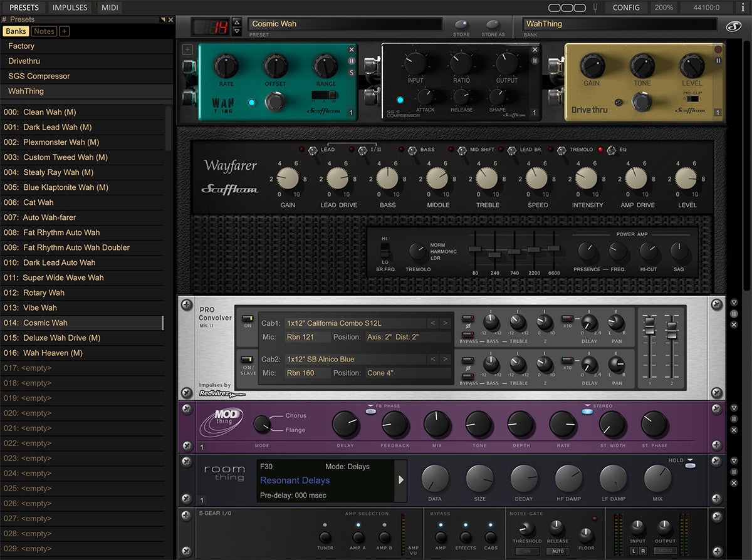
Task: Click the RedWirez impulses logo
Action: pyautogui.click(x=214, y=393)
